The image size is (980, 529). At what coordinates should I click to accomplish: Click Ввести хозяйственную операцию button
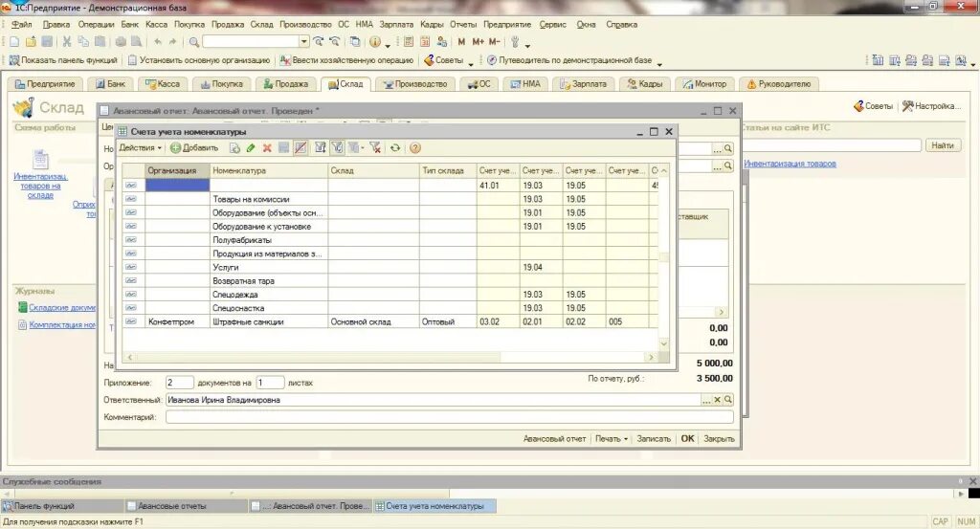tap(346, 60)
